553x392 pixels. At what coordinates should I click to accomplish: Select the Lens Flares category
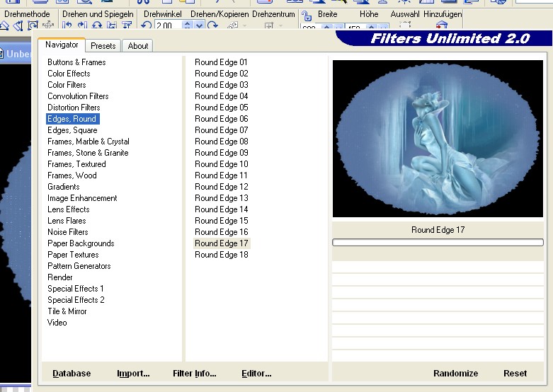(67, 220)
